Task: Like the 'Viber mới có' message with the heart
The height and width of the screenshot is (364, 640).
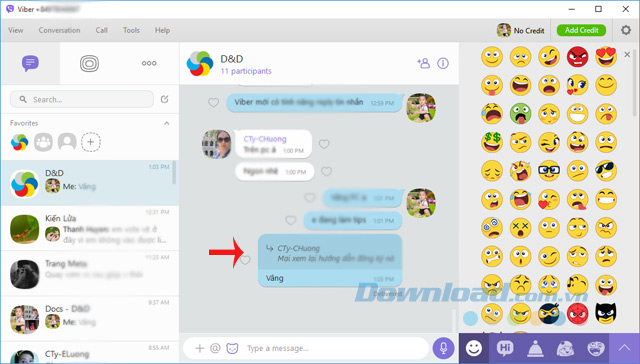Action: (x=213, y=102)
